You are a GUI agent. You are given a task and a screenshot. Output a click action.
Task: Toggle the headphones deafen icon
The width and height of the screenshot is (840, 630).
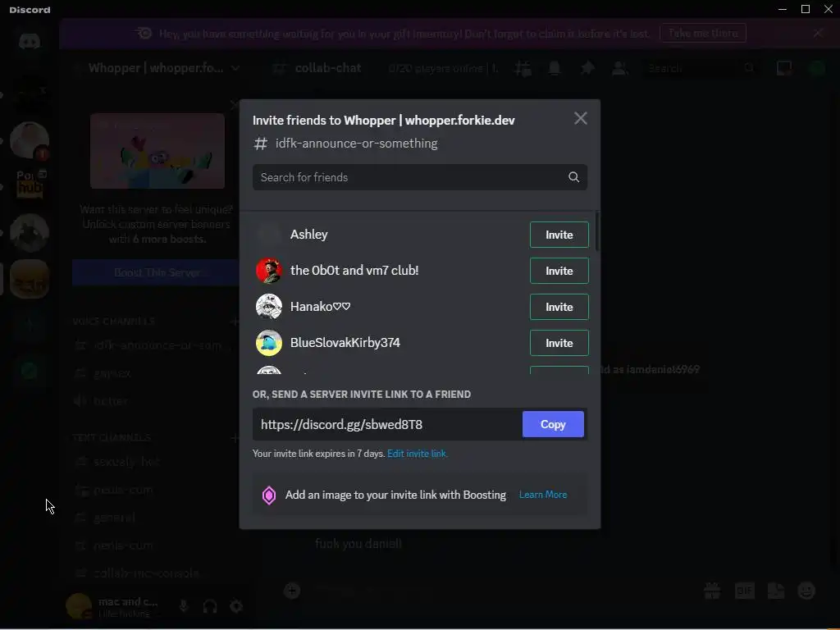pyautogui.click(x=210, y=606)
